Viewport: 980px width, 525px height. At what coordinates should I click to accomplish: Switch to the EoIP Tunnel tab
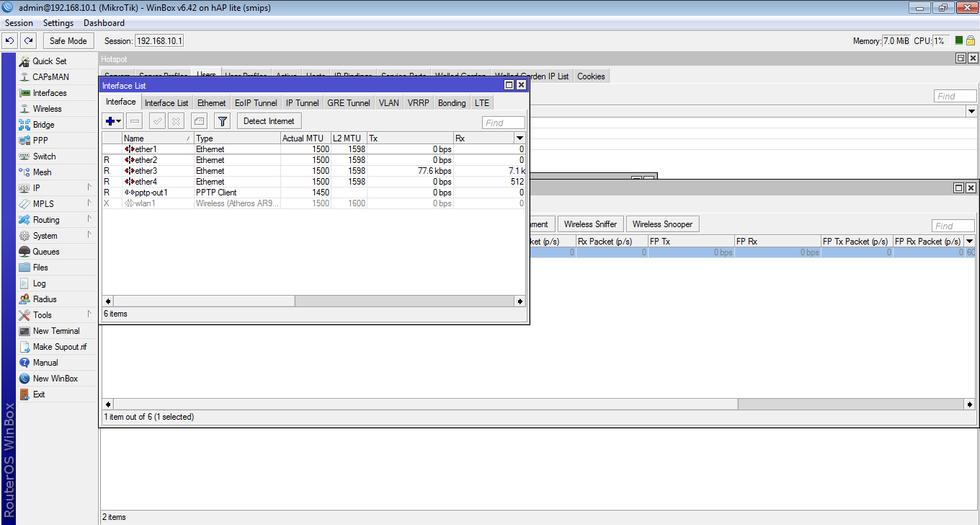point(256,103)
